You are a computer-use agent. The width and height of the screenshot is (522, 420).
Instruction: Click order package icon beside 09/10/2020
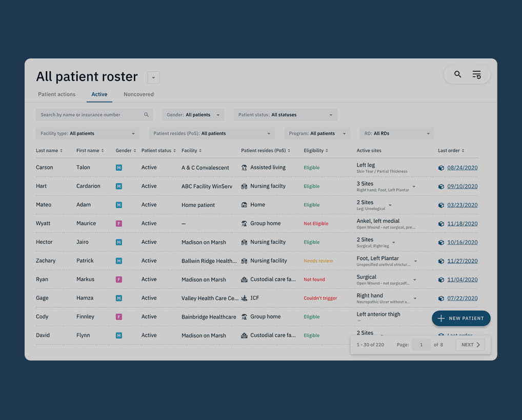click(x=441, y=186)
